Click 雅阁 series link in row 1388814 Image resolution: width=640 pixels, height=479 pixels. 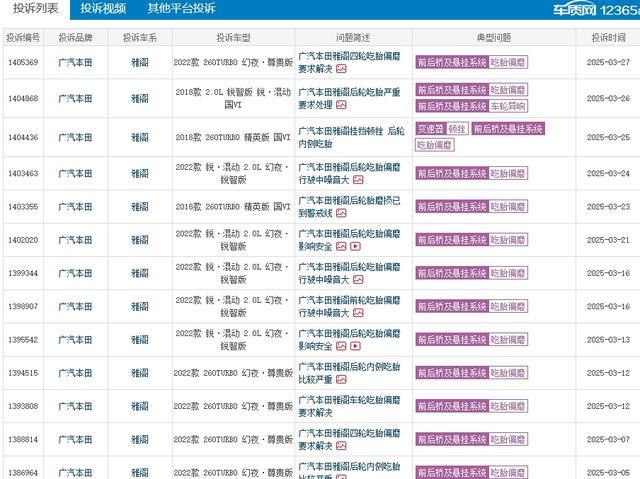click(140, 439)
